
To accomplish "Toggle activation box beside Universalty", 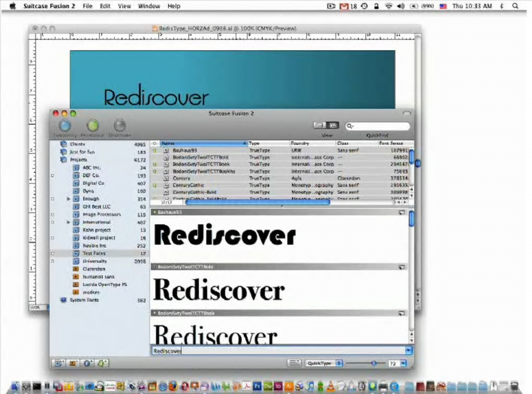I will (x=53, y=261).
